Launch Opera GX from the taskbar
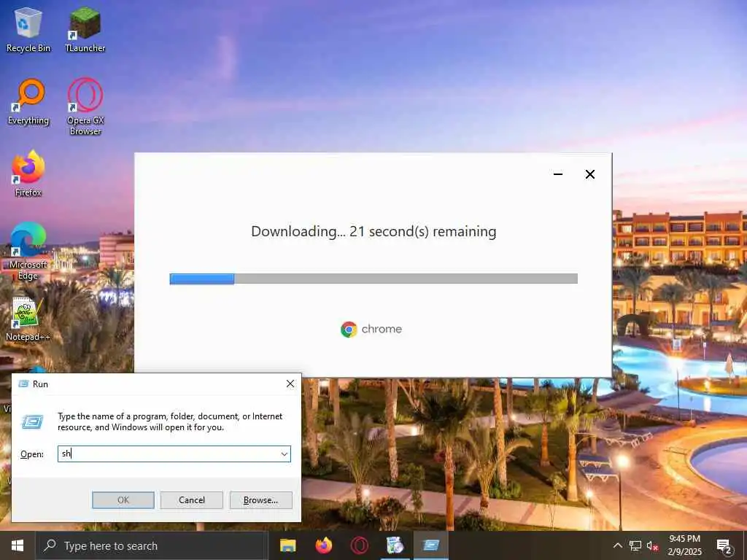 pyautogui.click(x=359, y=545)
